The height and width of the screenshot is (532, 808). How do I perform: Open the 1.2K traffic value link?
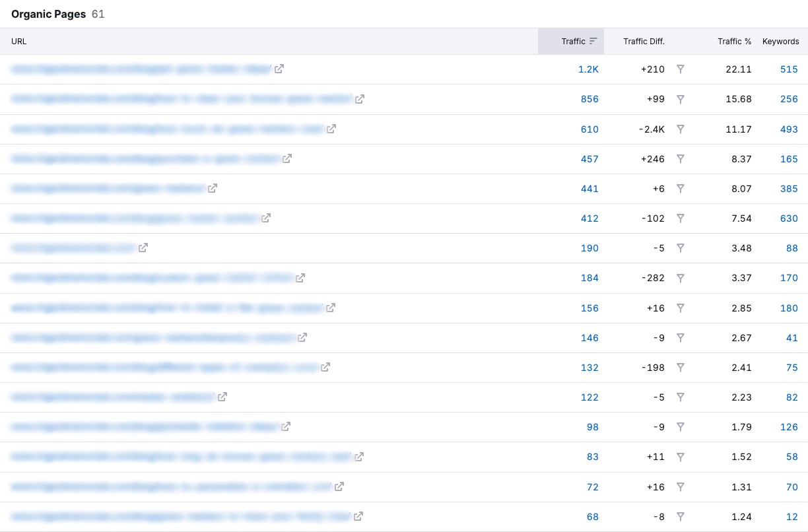pos(588,69)
